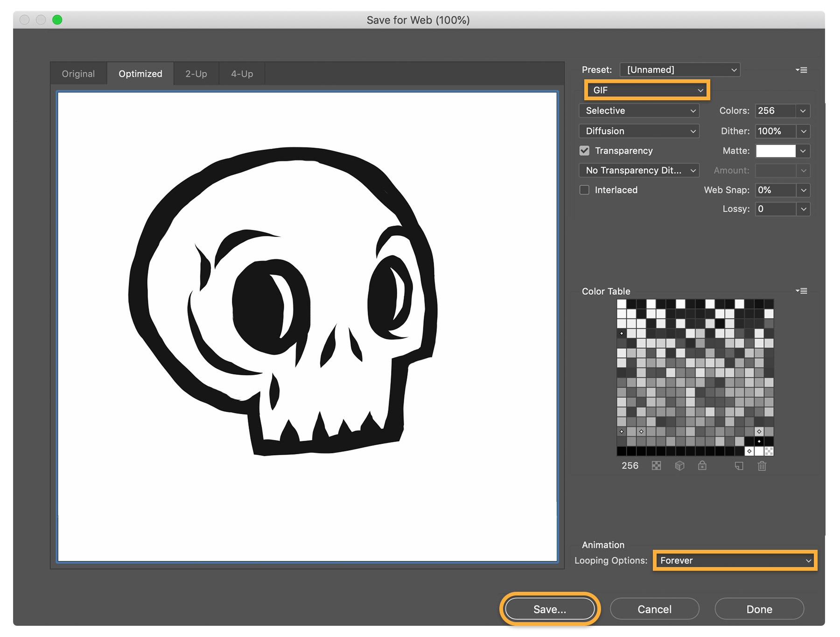Click the Save... button
This screenshot has height=637, width=840.
tap(550, 609)
